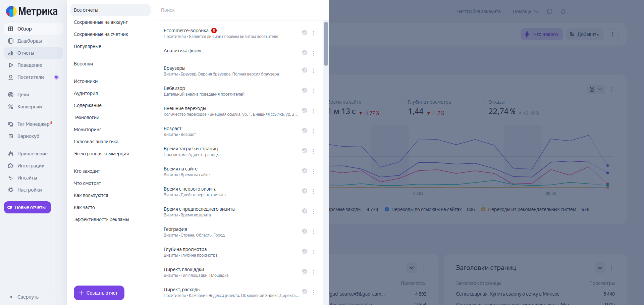Expand the Помощь dropdown menu
The image size is (644, 305).
[x=525, y=11]
